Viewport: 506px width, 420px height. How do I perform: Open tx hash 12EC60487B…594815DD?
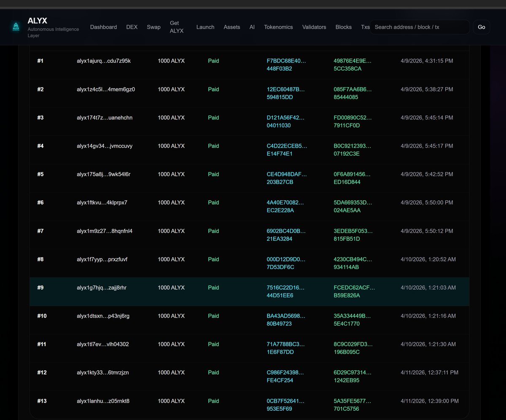pyautogui.click(x=286, y=93)
